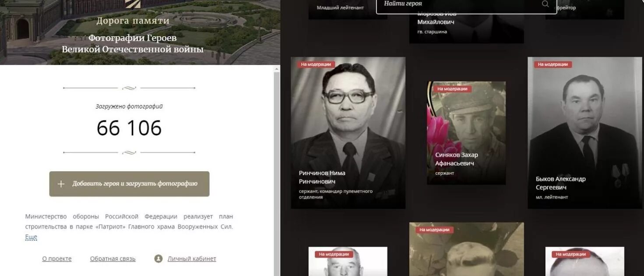644x276 pixels.
Task: Click the "Дорога памяти" header title
Action: (x=133, y=21)
